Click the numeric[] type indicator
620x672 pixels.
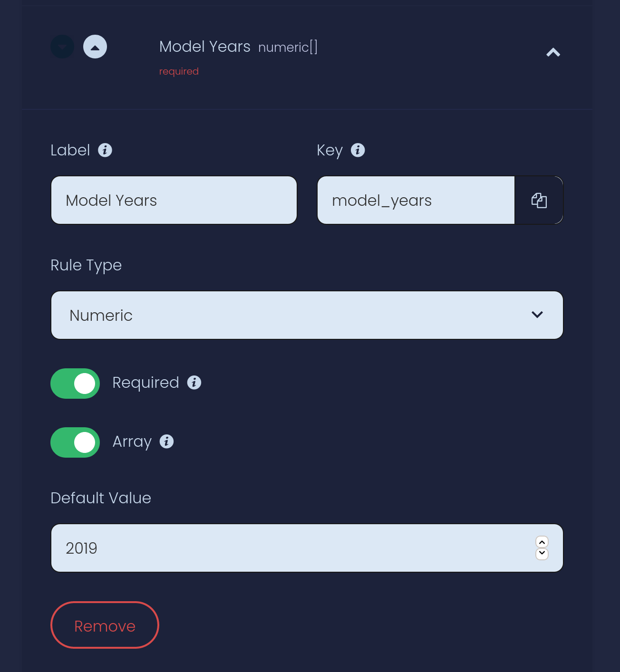[x=288, y=48]
